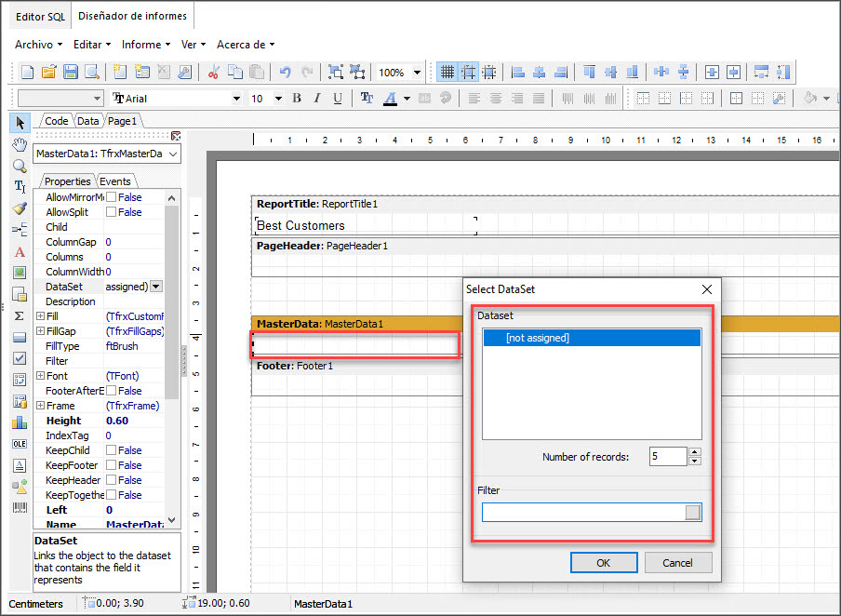The image size is (841, 616).
Task: Open the MasterData1 object selector dropdown
Action: pos(173,154)
